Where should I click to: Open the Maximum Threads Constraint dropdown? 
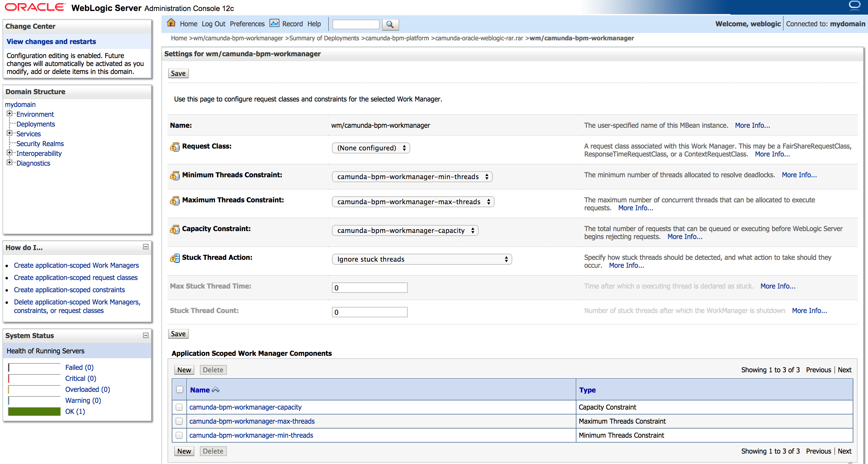coord(413,202)
